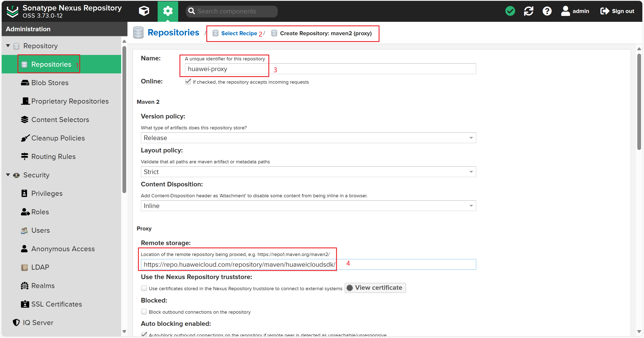The height and width of the screenshot is (338, 644).
Task: Click the sidebar scroll down arrow
Action: point(124,331)
